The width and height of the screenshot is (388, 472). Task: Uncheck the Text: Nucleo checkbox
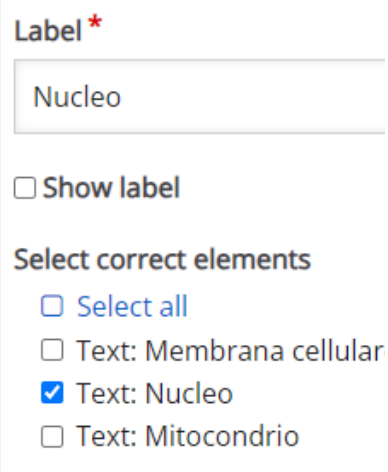52,393
